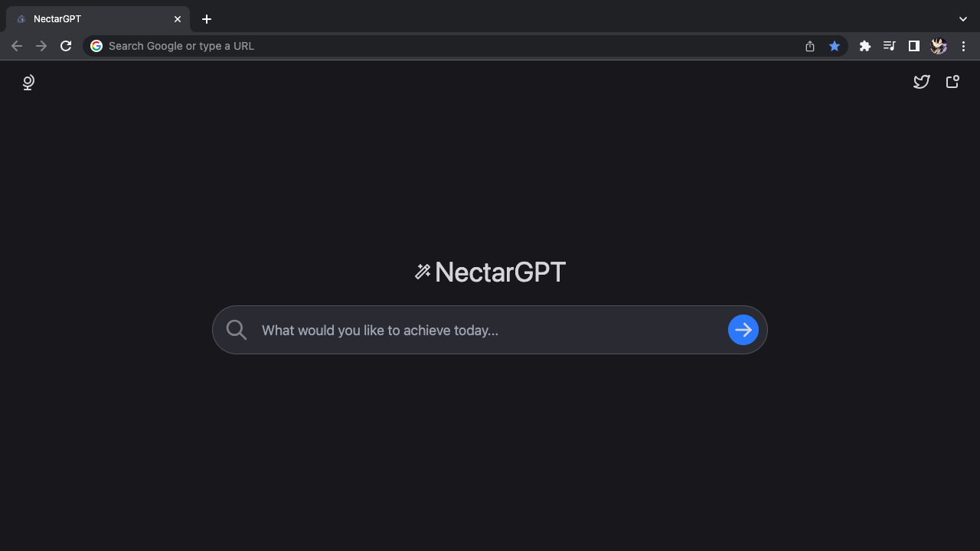The image size is (980, 551).
Task: Submit query with blue arrow button
Action: 743,330
